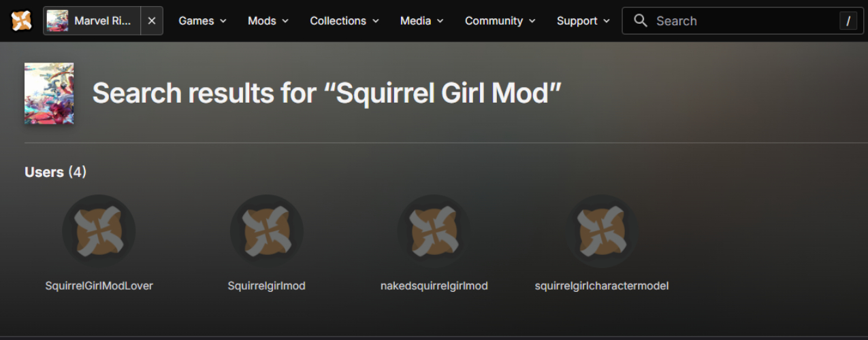Open the squirrelgirlcharactermodel username link

click(602, 286)
